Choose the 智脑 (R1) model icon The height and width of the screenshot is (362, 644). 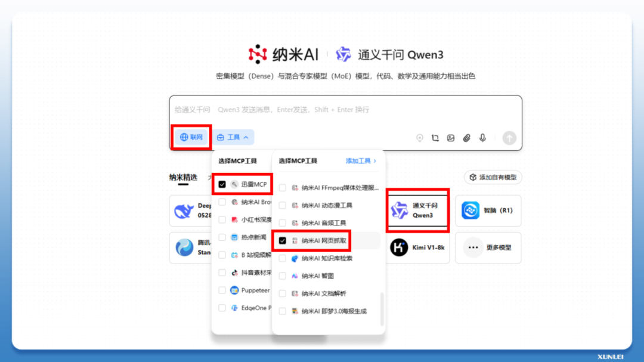pyautogui.click(x=471, y=211)
